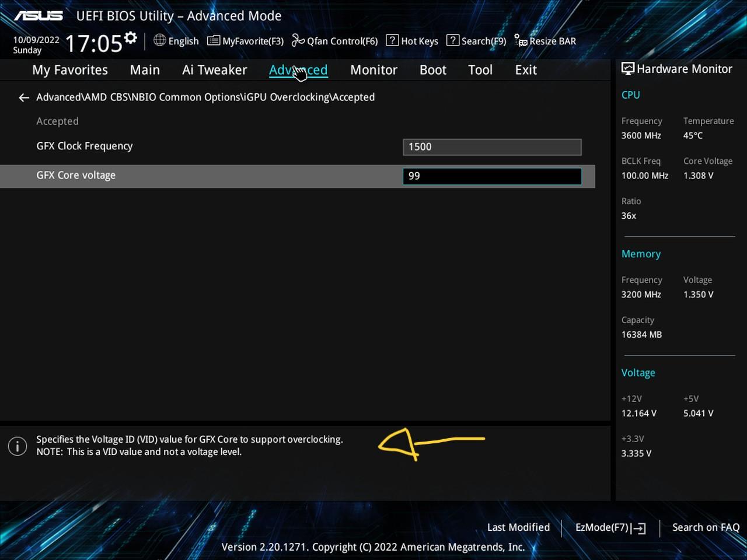
Task: Click Core Voltage value 1.308 V
Action: coord(698,176)
